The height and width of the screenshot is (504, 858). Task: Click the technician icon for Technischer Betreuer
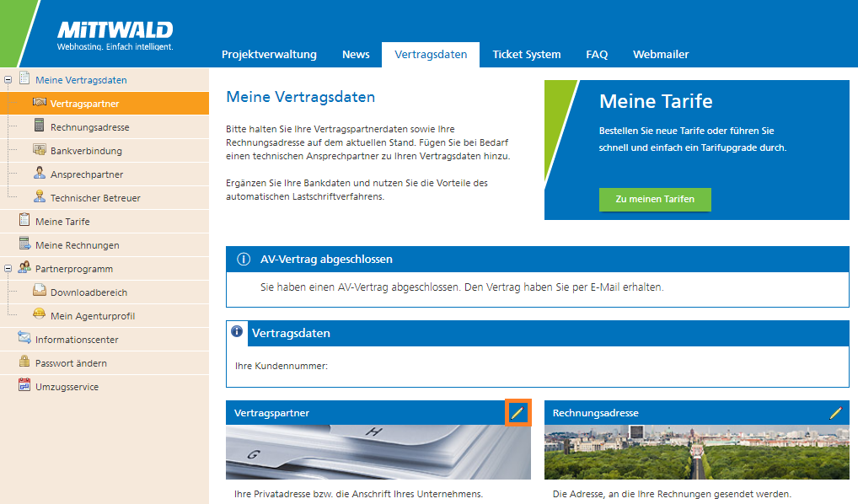[40, 196]
